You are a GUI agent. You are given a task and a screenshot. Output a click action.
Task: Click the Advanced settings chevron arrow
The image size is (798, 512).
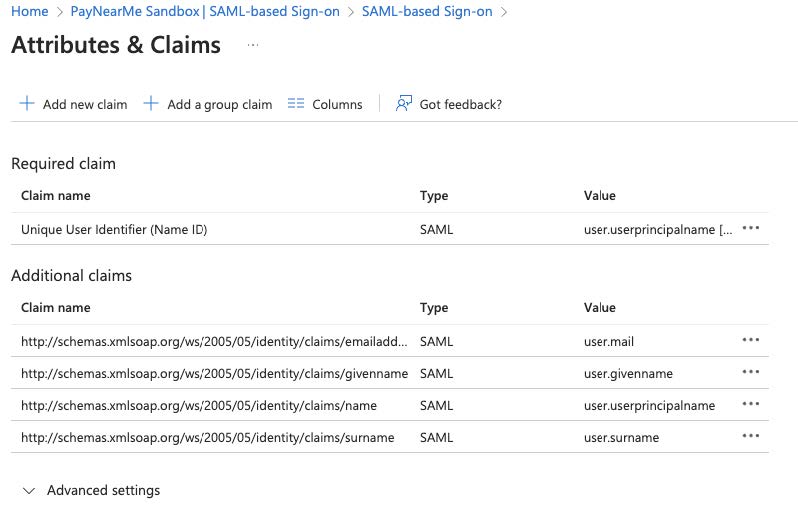coord(29,491)
